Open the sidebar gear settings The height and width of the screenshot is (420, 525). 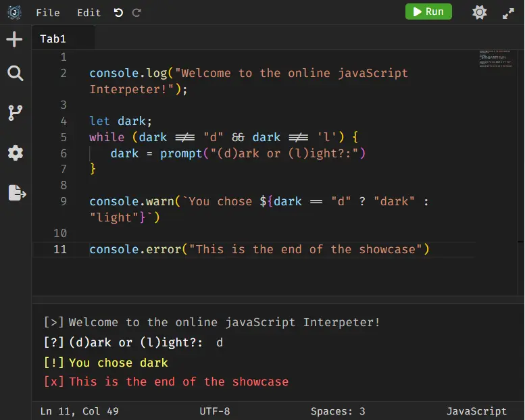(16, 153)
